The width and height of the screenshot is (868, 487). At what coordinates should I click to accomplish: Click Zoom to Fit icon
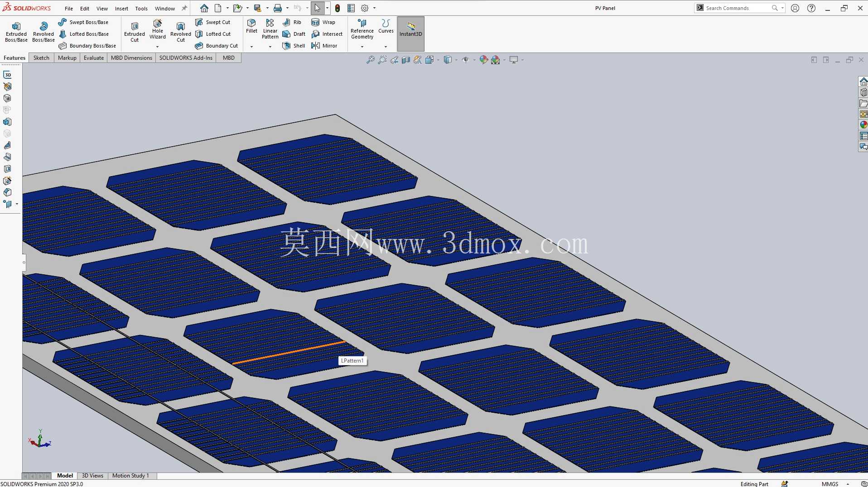click(x=371, y=60)
